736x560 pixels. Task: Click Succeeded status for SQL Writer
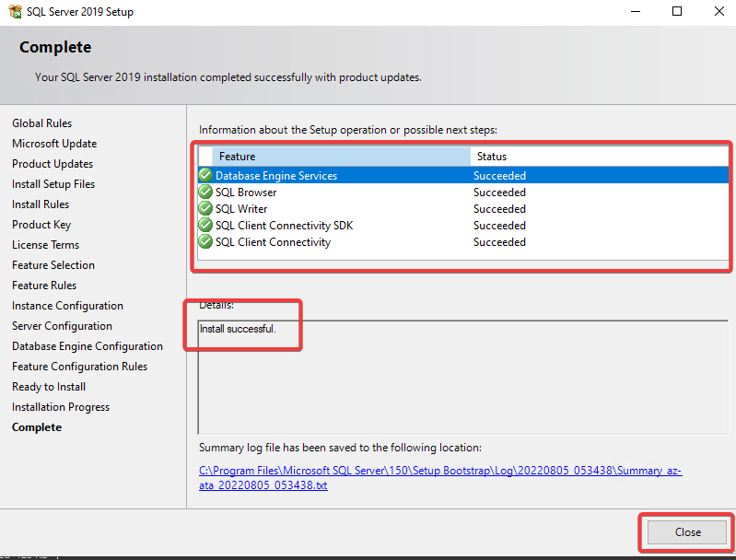click(x=499, y=209)
